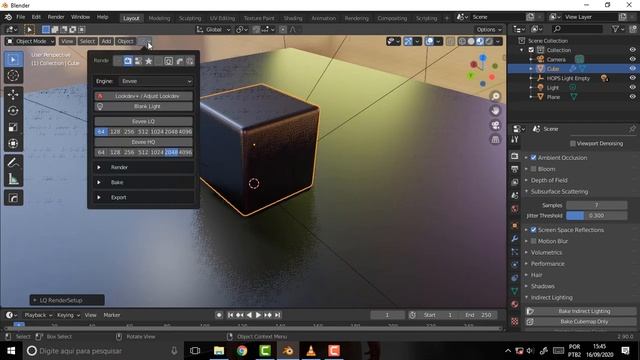Select the Scale tool
The width and height of the screenshot is (640, 360).
click(13, 127)
